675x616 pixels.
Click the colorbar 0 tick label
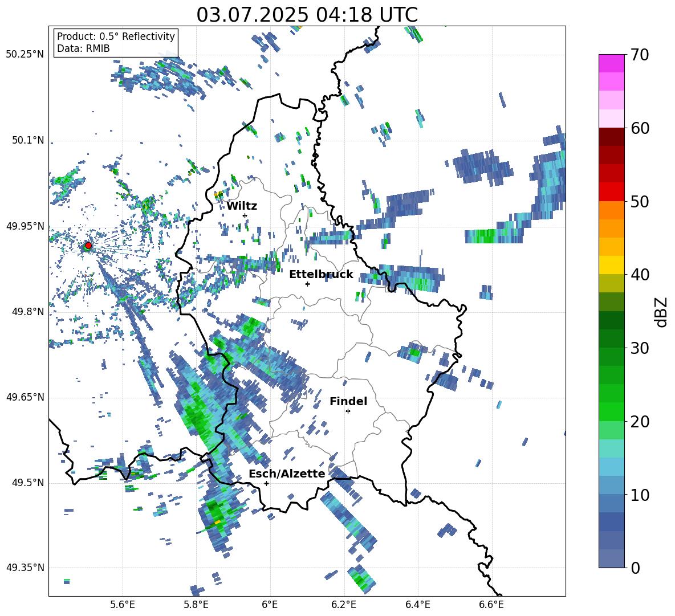[x=635, y=568]
